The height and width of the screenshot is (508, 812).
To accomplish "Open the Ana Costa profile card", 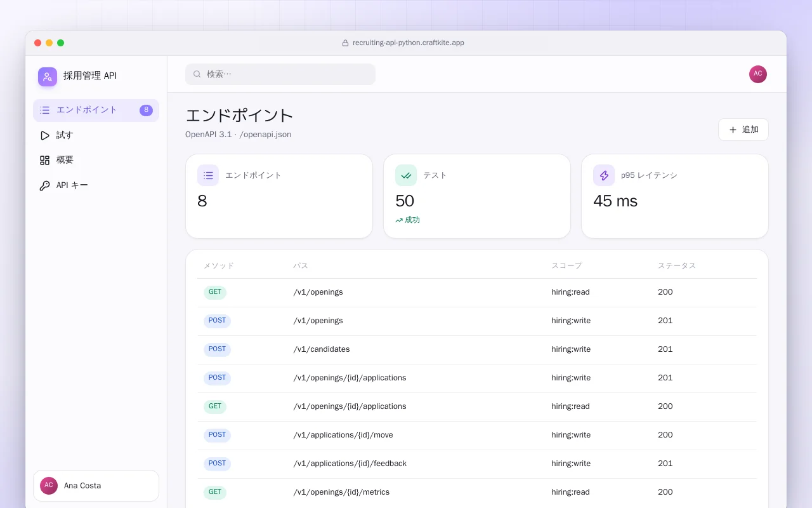I will point(96,486).
